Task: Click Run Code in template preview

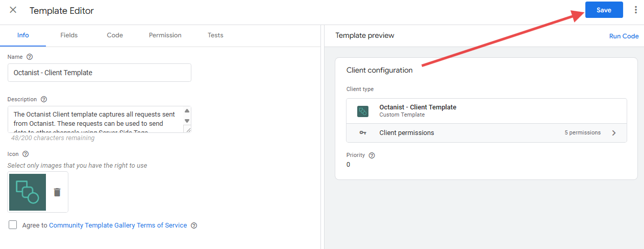Action: coord(624,36)
